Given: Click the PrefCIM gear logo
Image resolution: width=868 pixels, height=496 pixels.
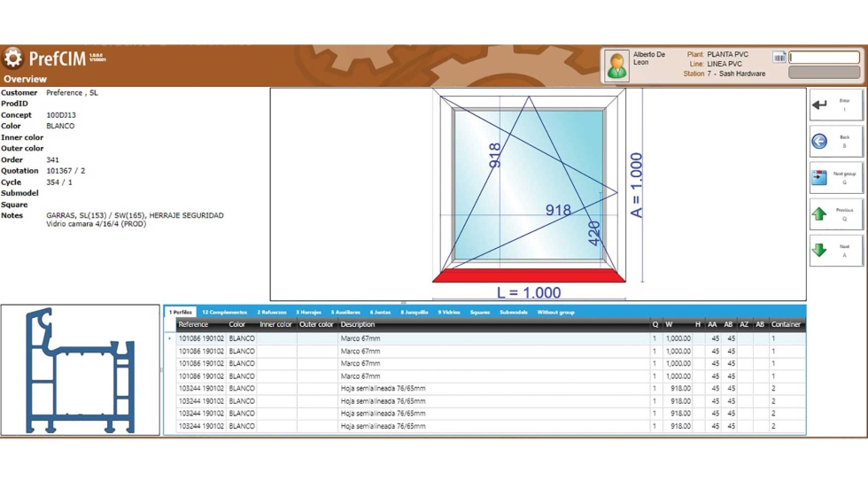Looking at the screenshot, I should click(x=13, y=58).
